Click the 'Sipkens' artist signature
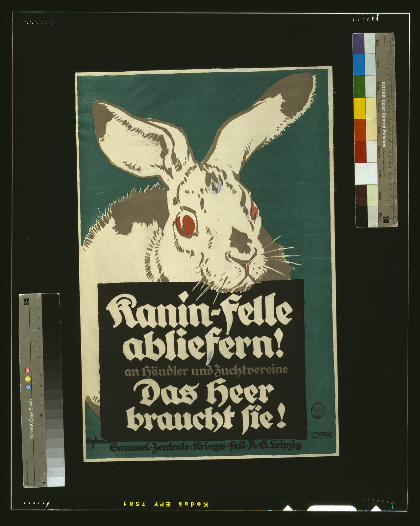 pos(96,442)
